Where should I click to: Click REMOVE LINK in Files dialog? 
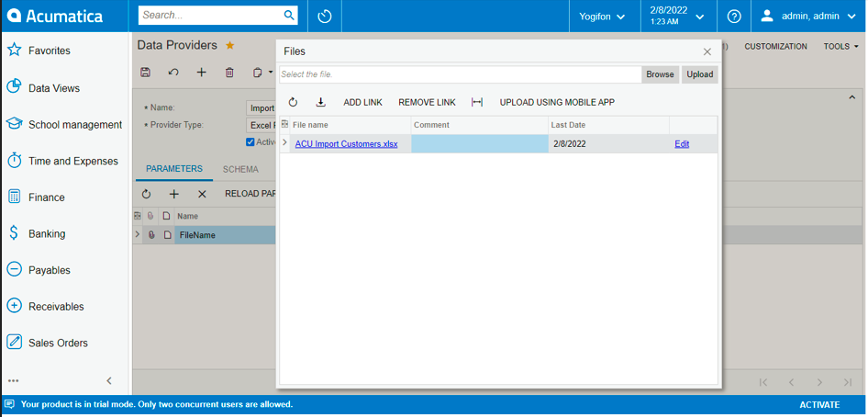428,102
